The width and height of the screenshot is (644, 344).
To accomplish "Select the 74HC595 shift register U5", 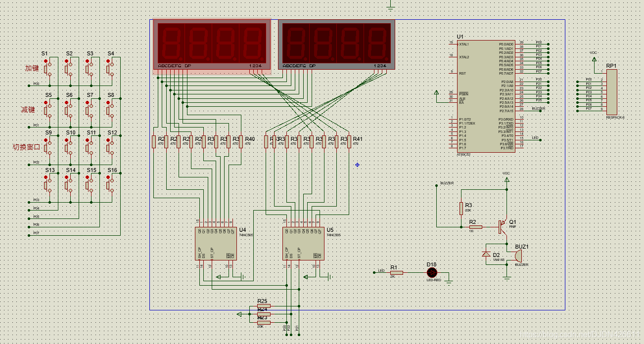I will (303, 243).
